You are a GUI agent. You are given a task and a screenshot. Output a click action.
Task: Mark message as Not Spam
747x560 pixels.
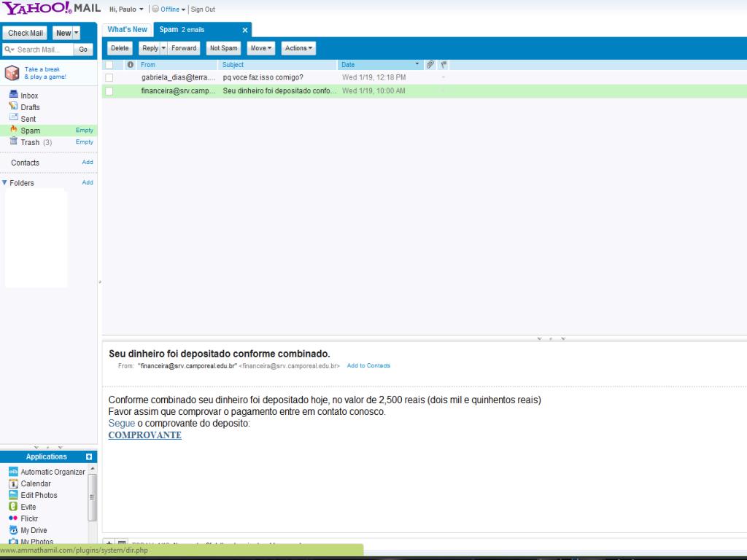tap(223, 48)
